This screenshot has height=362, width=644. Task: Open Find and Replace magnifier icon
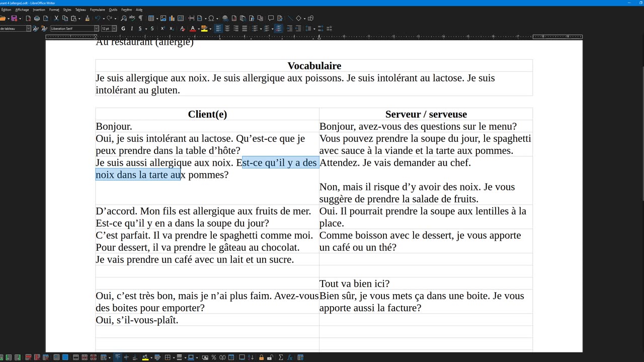(124, 19)
